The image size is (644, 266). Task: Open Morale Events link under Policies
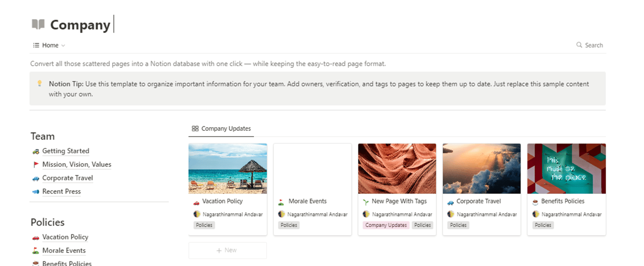tap(64, 251)
